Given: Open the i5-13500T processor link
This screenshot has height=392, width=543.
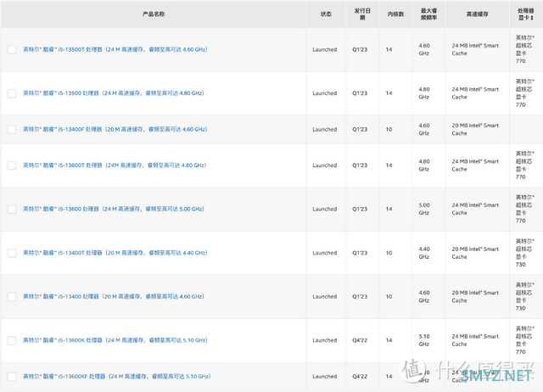Looking at the screenshot, I should click(x=115, y=49).
